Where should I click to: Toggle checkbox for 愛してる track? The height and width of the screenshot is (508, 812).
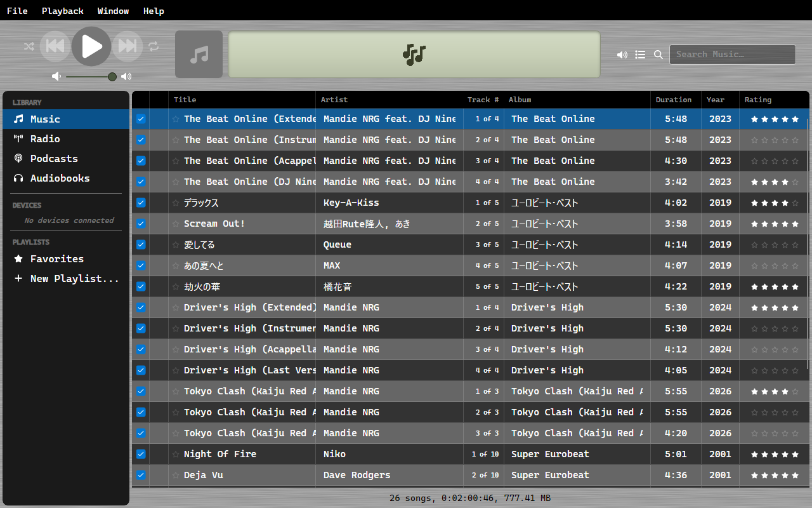(x=141, y=244)
